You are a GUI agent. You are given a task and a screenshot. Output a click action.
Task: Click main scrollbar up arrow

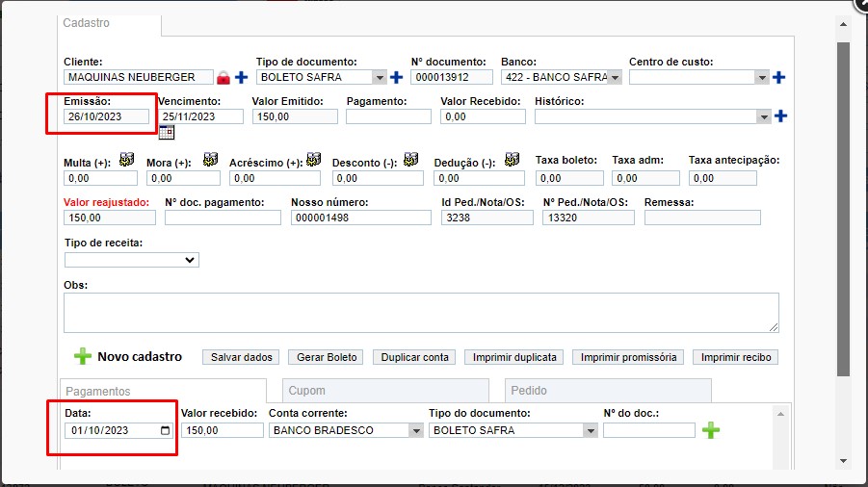[x=843, y=24]
